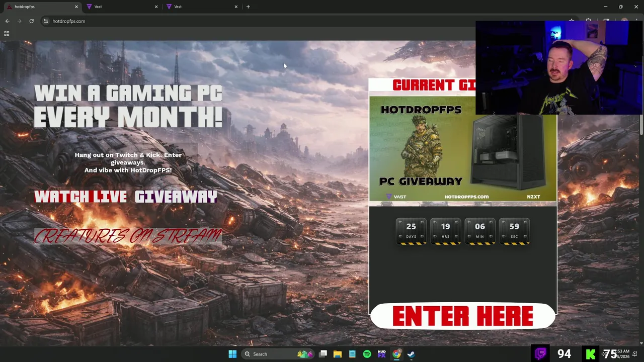644x362 pixels.
Task: Click the GIVEAWAY link
Action: click(176, 197)
